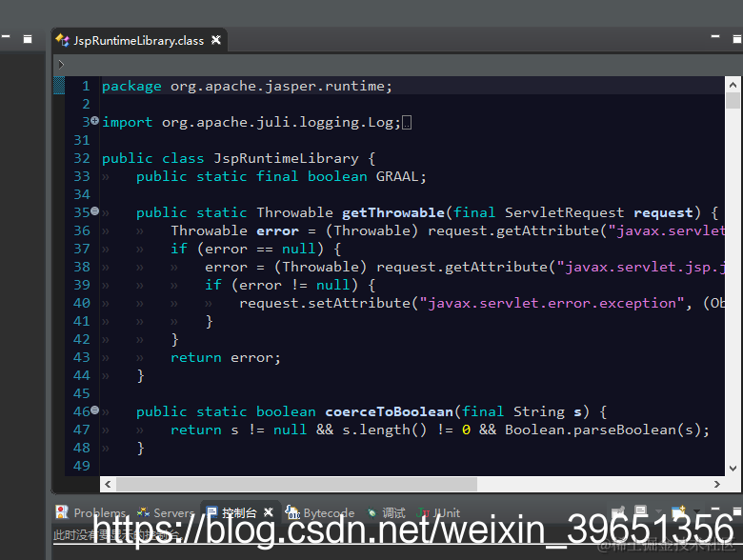
Task: Collapse the coerceToBoolean method on line 46
Action: (94, 410)
